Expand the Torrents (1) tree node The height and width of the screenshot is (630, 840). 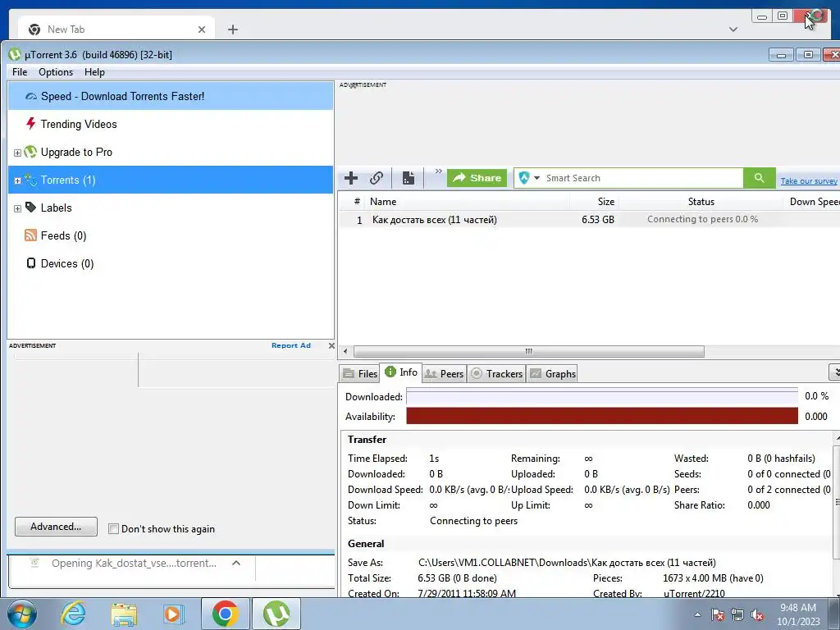click(17, 180)
